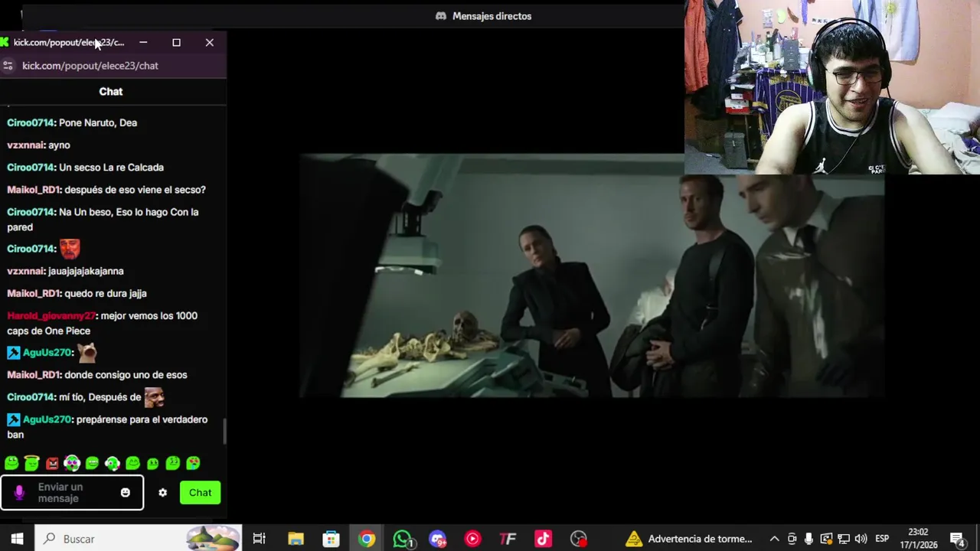Open OBS Studio from the taskbar
This screenshot has width=980, height=551.
[x=579, y=539]
